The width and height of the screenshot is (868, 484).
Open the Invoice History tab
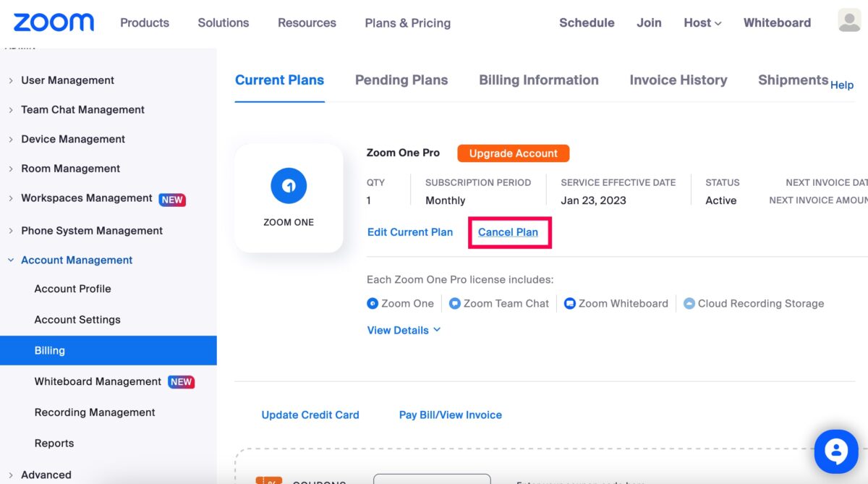click(678, 80)
